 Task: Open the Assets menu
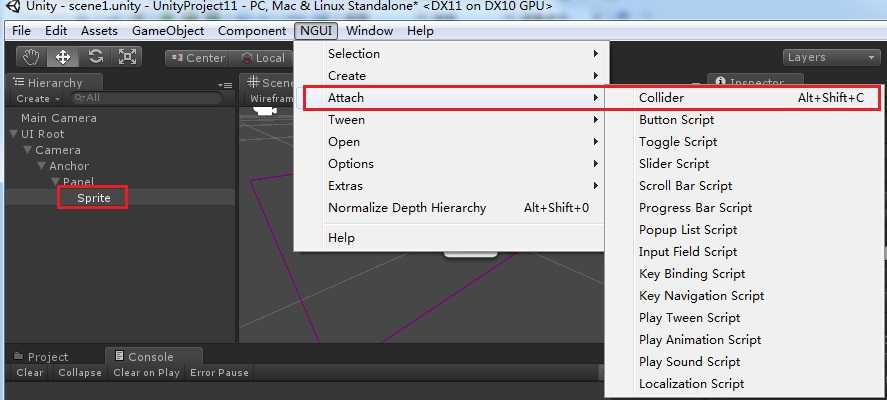[100, 31]
